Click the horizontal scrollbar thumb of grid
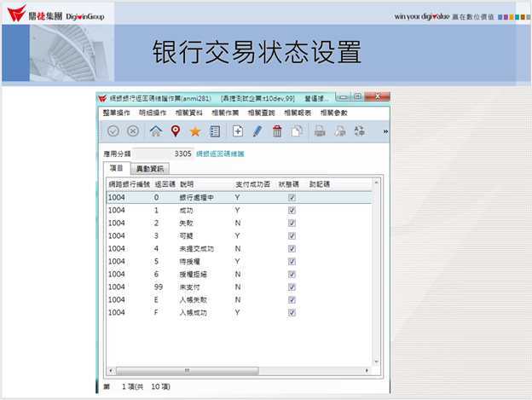 tap(187, 370)
